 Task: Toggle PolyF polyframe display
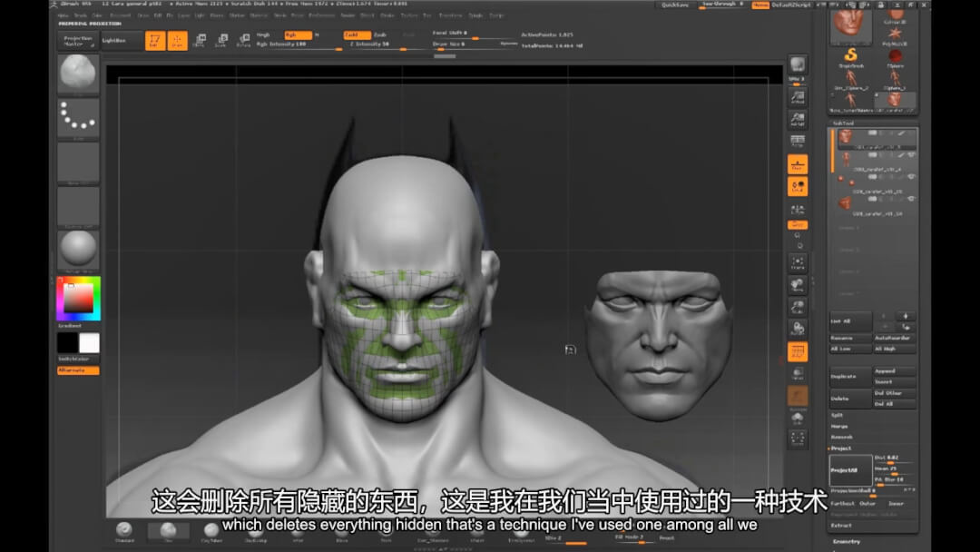click(797, 352)
